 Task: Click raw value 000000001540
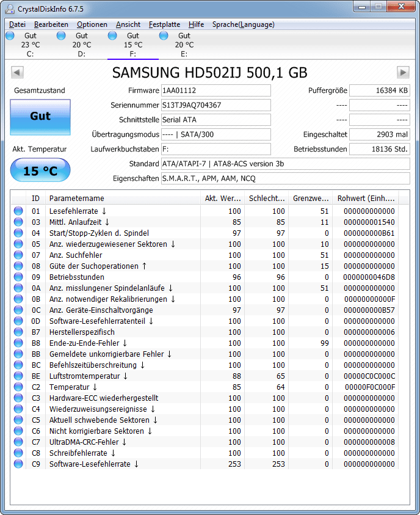pos(369,222)
